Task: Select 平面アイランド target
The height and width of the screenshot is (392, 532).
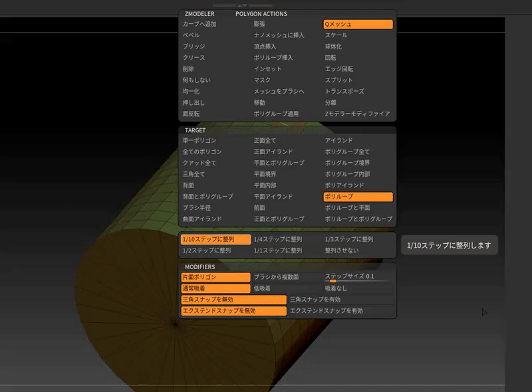Action: coord(273,197)
